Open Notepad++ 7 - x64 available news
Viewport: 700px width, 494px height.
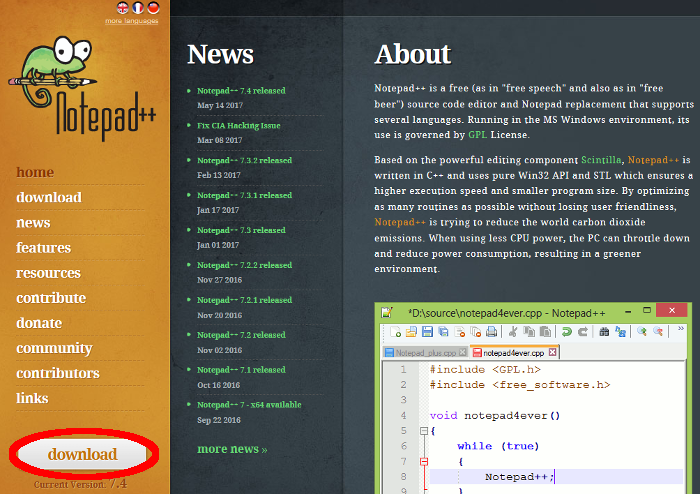[x=250, y=405]
